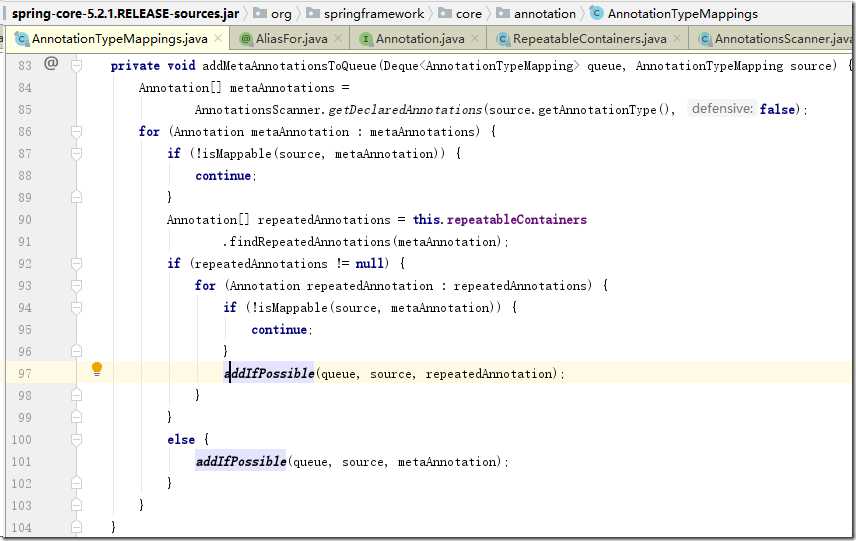Collapse the inner for loop fold on line 93
856x541 pixels.
click(x=76, y=286)
